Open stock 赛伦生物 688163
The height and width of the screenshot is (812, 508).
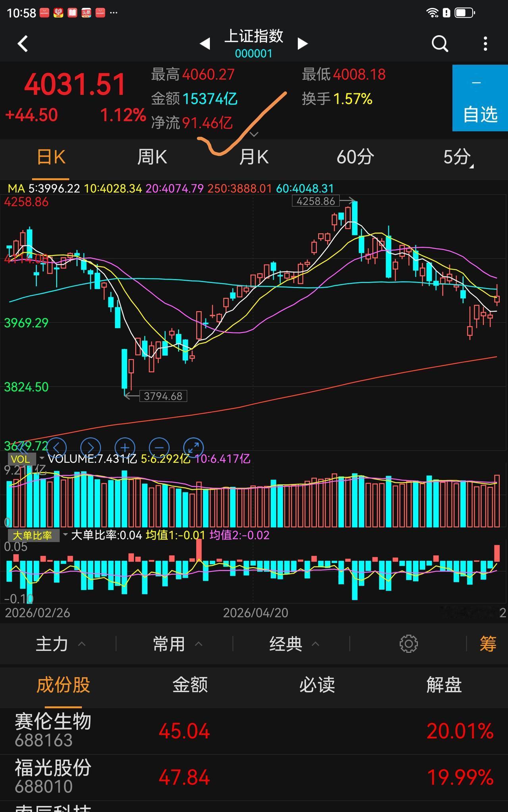click(254, 731)
